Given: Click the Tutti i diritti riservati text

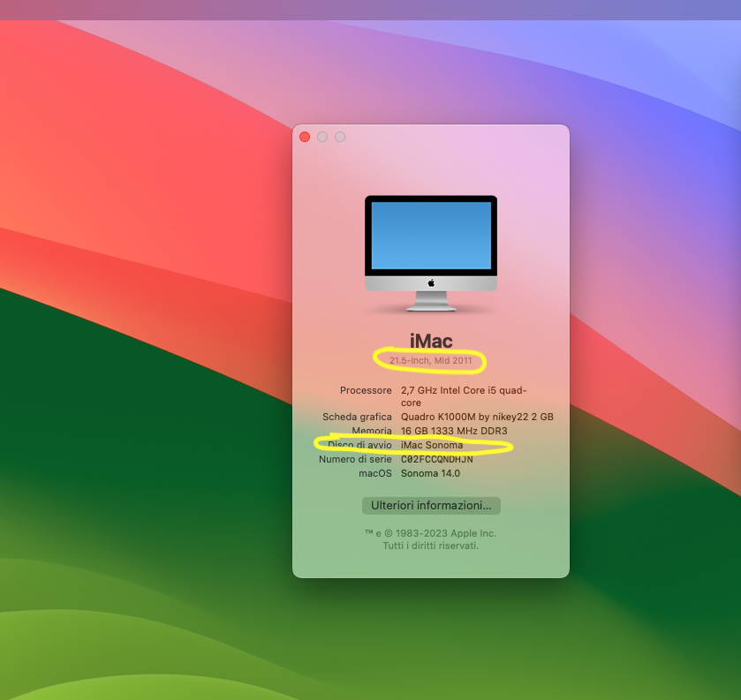Looking at the screenshot, I should [x=430, y=546].
